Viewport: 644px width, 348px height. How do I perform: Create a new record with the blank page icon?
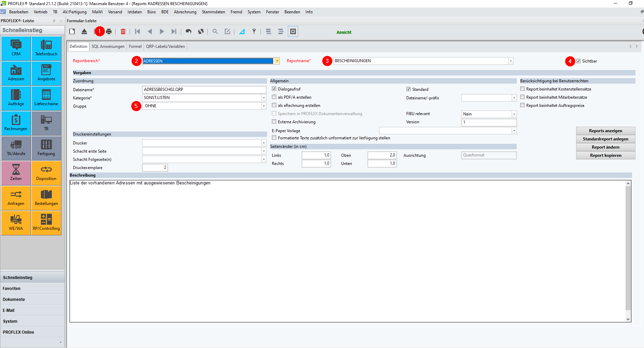pos(72,32)
